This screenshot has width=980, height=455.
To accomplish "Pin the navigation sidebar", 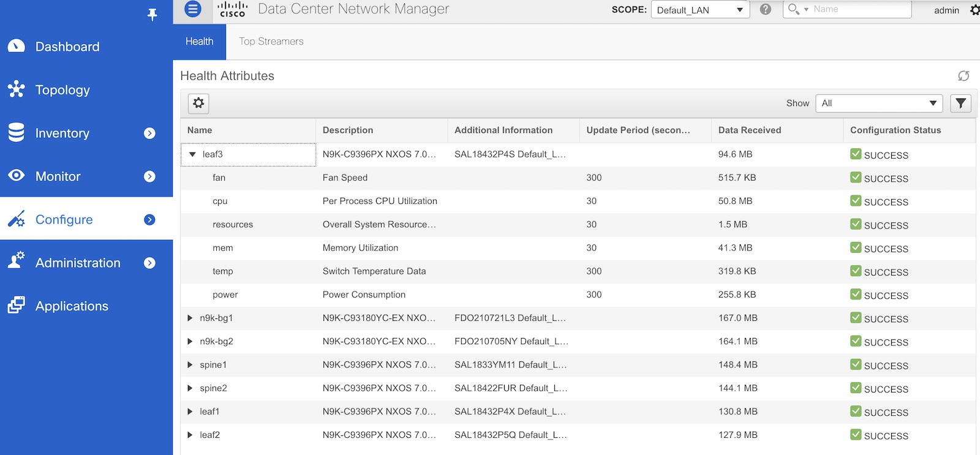I will point(153,14).
